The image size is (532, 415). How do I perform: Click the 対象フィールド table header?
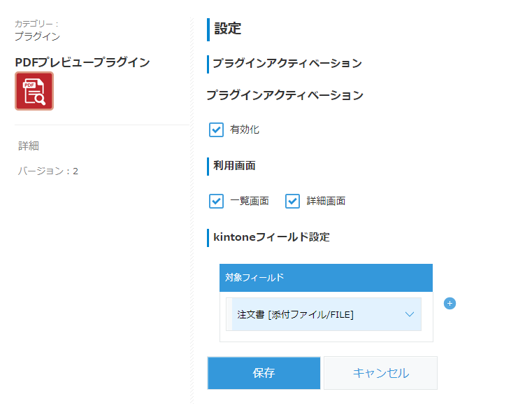[326, 277]
